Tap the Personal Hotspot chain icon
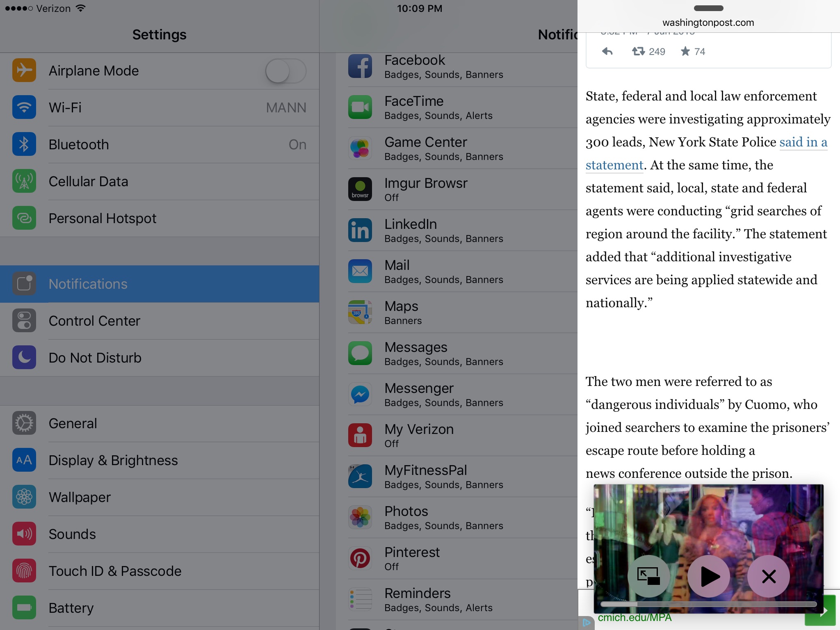 click(24, 218)
